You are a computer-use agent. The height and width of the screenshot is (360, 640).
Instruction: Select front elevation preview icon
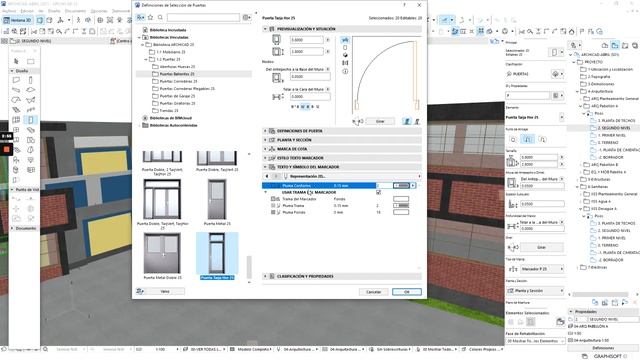tap(345, 48)
